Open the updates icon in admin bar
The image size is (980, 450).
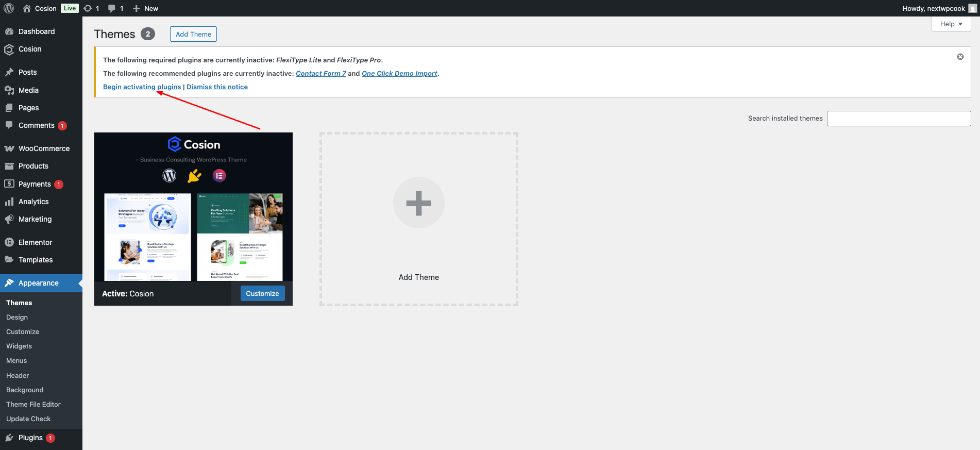[88, 8]
